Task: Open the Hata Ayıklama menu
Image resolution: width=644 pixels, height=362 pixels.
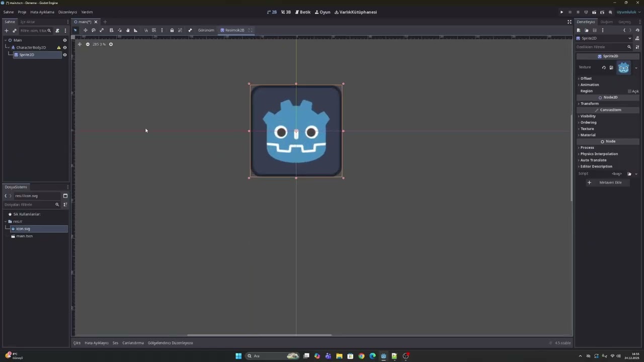Action: 42,12
